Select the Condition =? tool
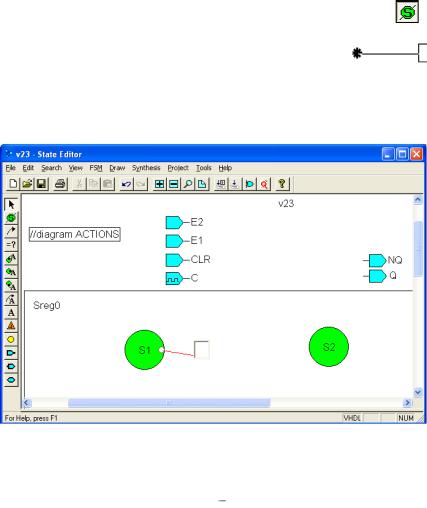427x508 pixels. point(11,245)
